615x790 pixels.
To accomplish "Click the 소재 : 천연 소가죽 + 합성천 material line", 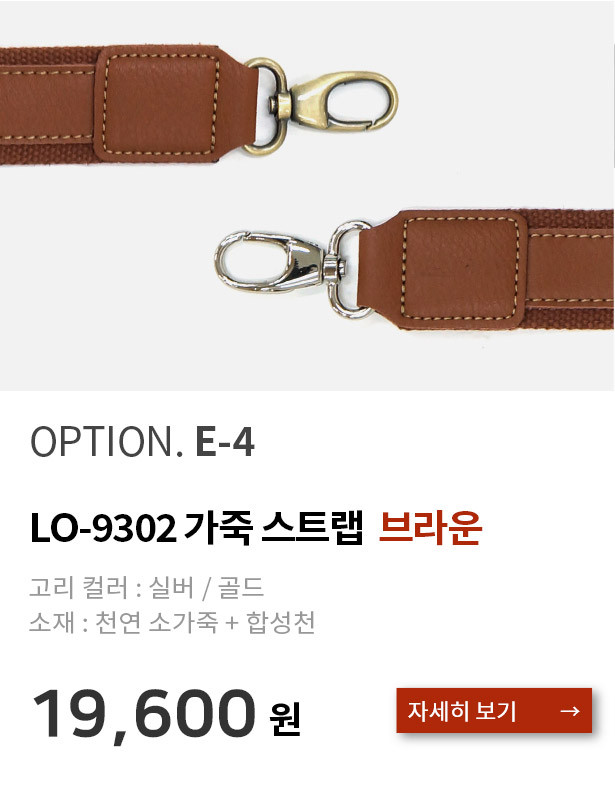I will (172, 622).
